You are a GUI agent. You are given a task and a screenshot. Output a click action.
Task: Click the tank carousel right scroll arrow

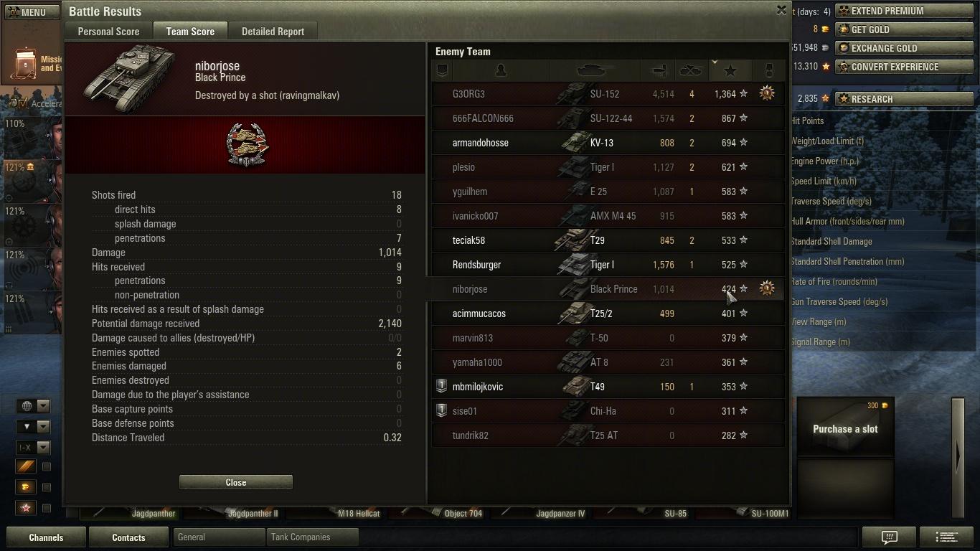[958, 456]
